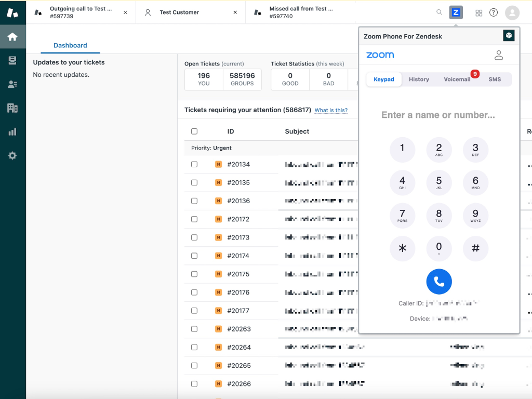
Task: Open the Home icon in sidebar
Action: coord(12,37)
